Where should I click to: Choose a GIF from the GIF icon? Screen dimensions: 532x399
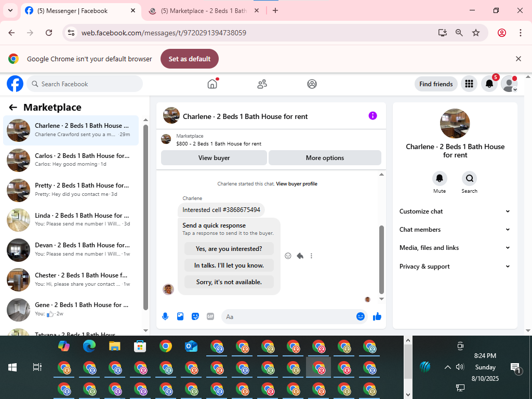coord(210,316)
